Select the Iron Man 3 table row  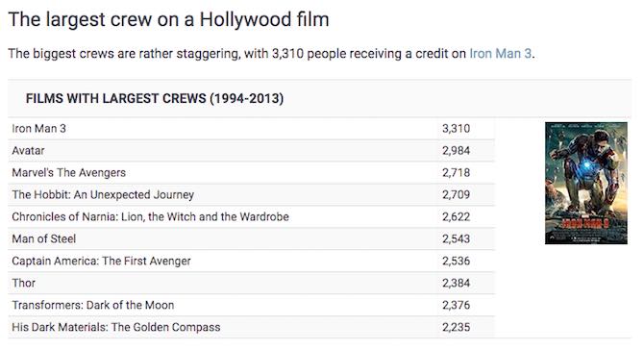click(x=252, y=129)
